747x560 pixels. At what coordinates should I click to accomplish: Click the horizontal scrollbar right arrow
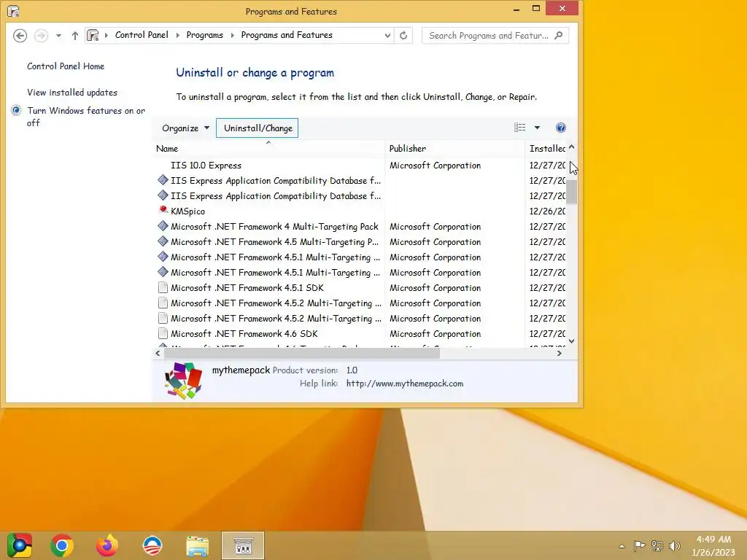tap(560, 354)
